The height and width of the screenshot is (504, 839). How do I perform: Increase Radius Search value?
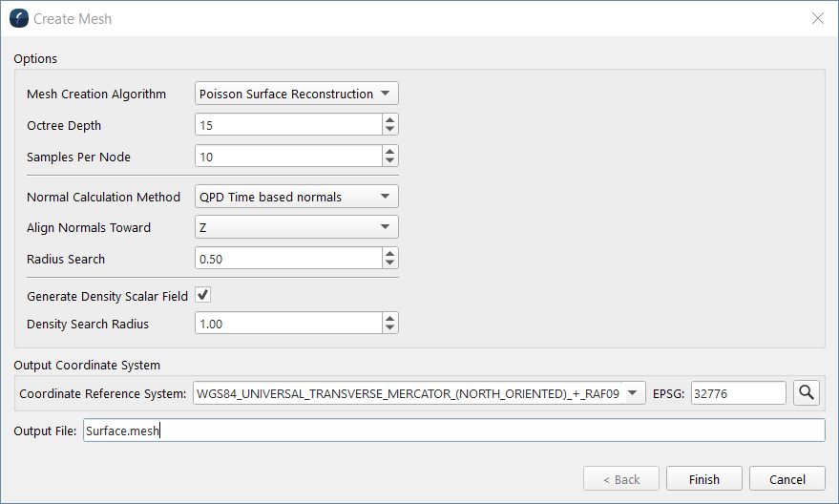tap(389, 253)
